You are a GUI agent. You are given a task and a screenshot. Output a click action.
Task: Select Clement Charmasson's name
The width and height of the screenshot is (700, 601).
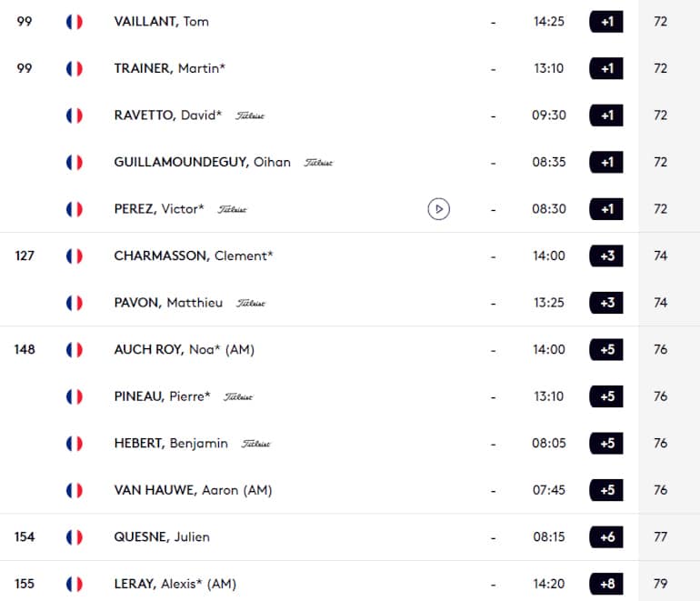[x=193, y=256]
